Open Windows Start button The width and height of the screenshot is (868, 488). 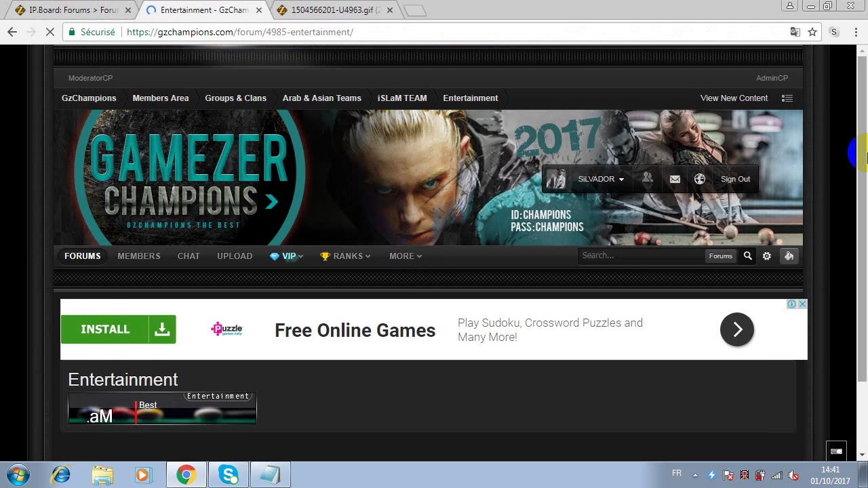[x=18, y=474]
